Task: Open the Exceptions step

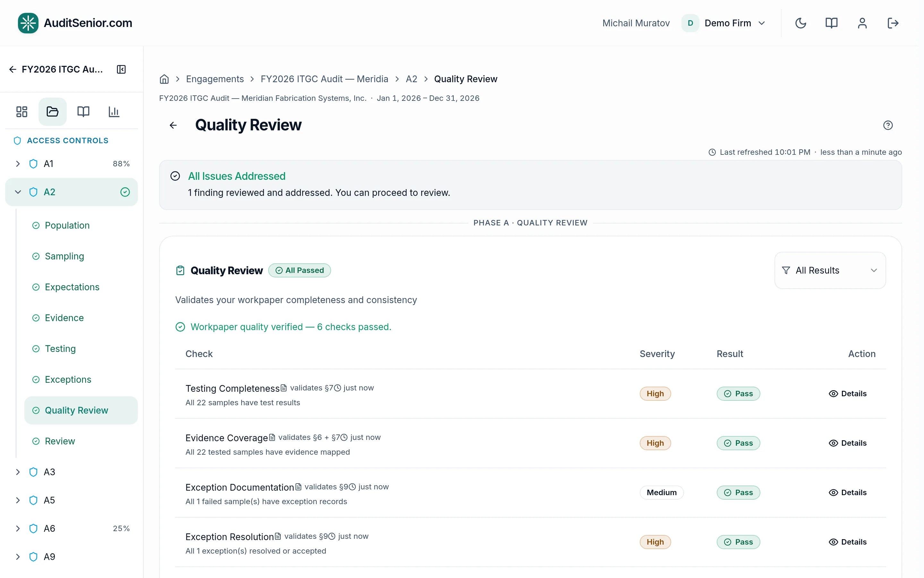Action: (x=81, y=380)
